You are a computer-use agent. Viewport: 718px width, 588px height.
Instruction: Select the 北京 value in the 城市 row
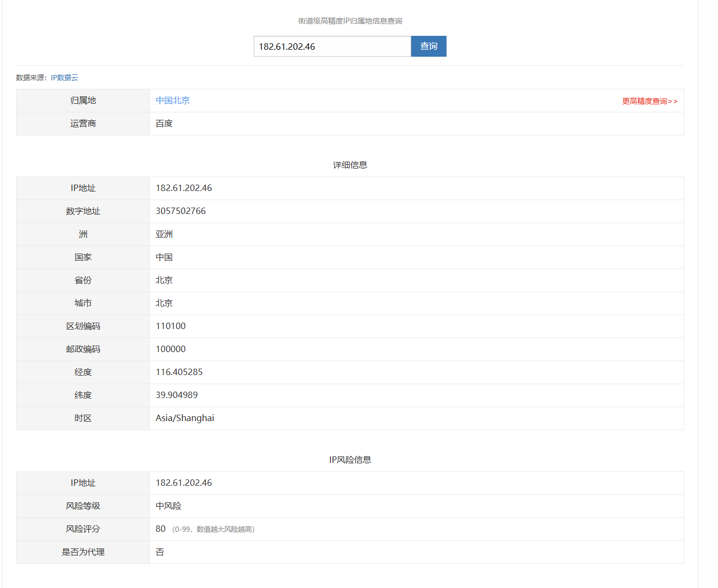tap(164, 303)
